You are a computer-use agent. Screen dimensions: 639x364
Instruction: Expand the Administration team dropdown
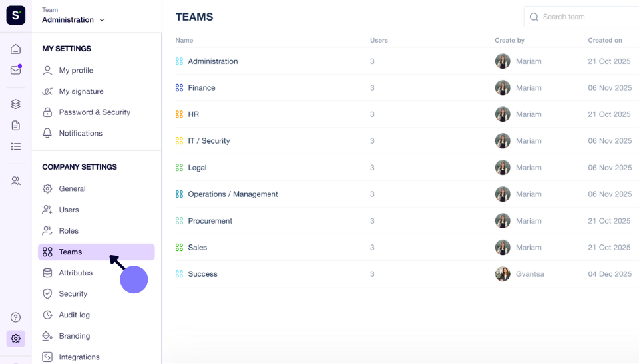(x=73, y=19)
